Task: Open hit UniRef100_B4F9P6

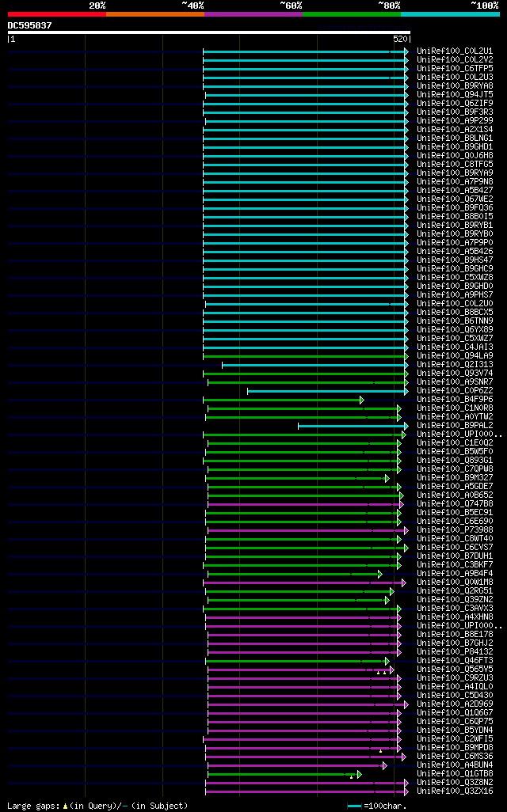Action: click(x=455, y=399)
